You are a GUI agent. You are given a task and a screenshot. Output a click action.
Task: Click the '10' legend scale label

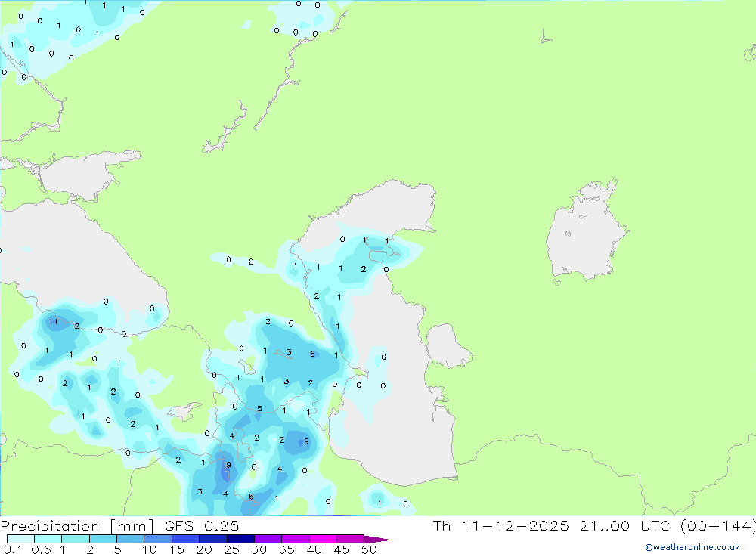[150, 549]
